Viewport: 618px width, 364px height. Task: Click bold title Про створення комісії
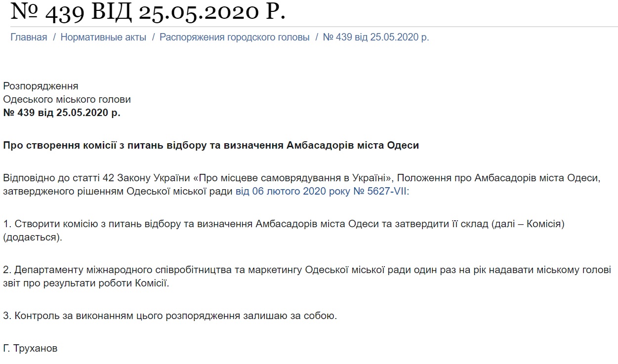211,146
